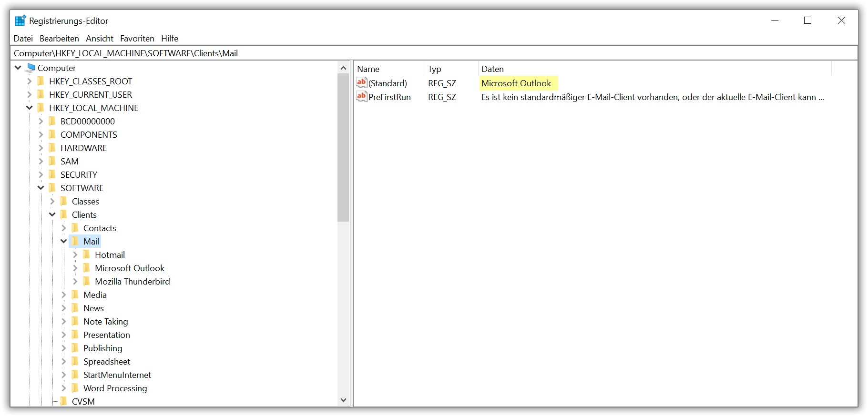Click the Note Taking folder icon
868x417 pixels.
pos(75,321)
